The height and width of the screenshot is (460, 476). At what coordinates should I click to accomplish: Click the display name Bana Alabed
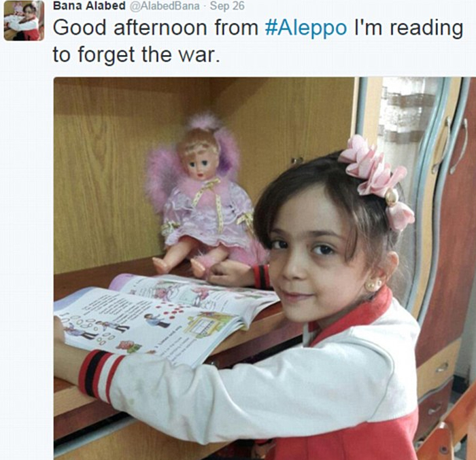click(89, 5)
